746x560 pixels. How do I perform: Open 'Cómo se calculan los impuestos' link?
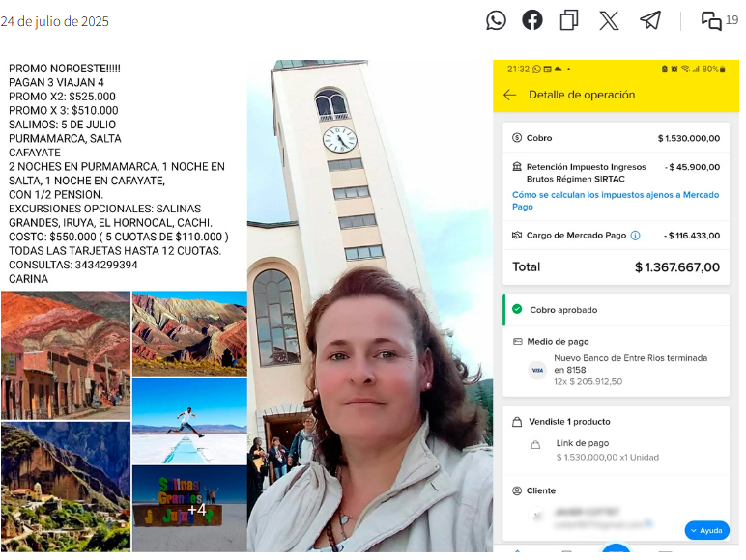[615, 201]
